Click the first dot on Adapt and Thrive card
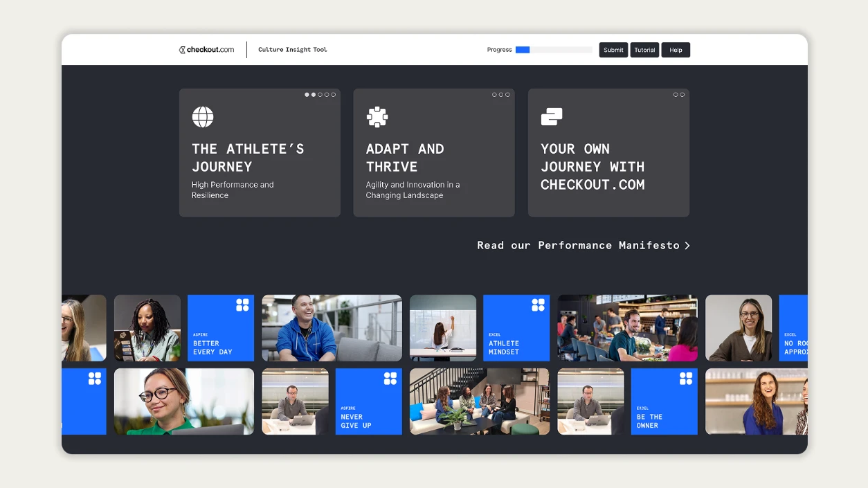This screenshot has height=488, width=868. pos(495,95)
